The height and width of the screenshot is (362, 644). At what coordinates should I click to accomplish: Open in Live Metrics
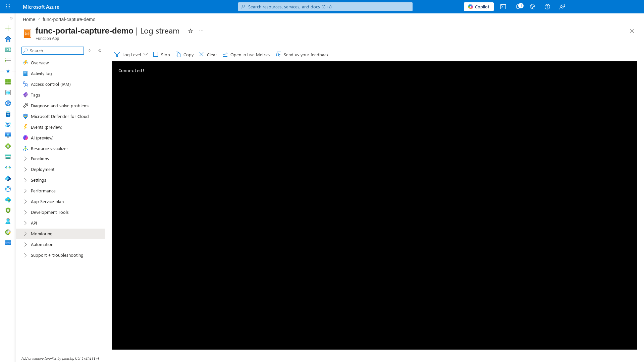[246, 55]
